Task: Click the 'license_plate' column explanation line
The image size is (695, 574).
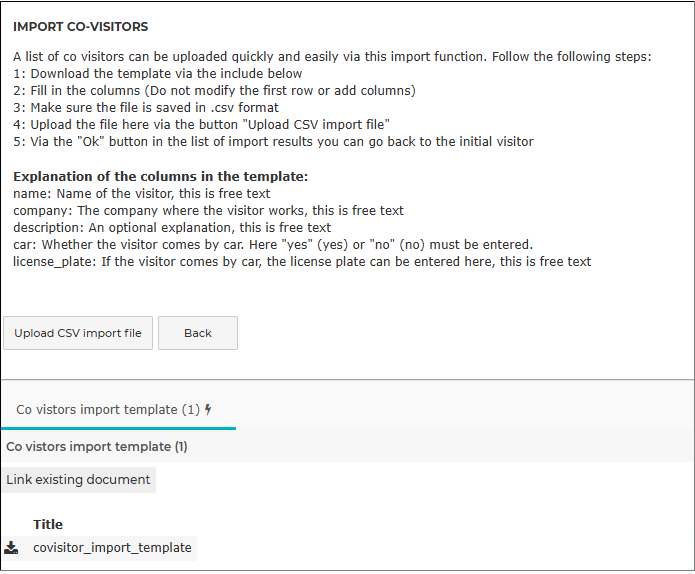Action: (x=302, y=262)
